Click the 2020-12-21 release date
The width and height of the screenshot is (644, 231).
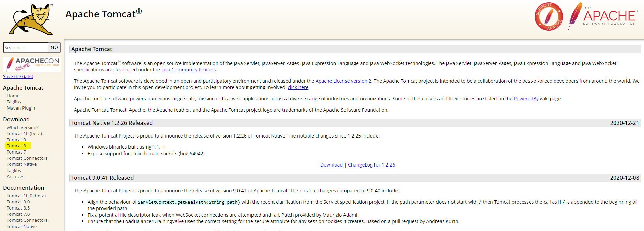[x=625, y=123]
